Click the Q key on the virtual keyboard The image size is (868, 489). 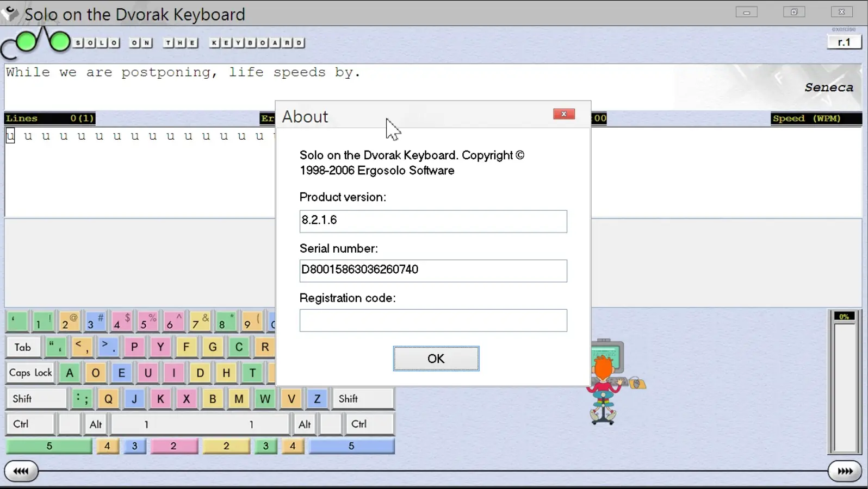tap(108, 399)
